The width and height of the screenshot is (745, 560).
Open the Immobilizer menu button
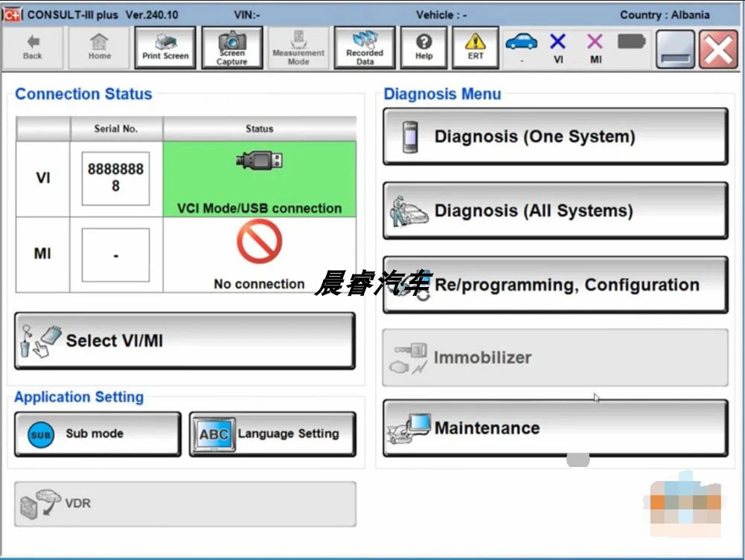click(x=555, y=358)
